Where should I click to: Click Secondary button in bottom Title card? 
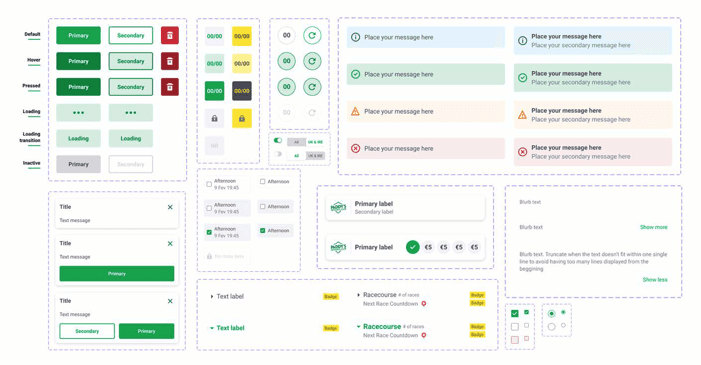(87, 331)
